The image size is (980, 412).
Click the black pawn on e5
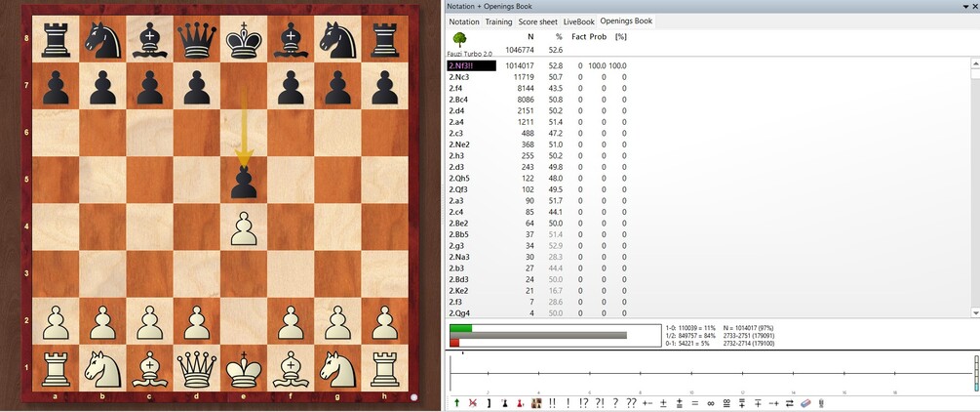pos(244,182)
